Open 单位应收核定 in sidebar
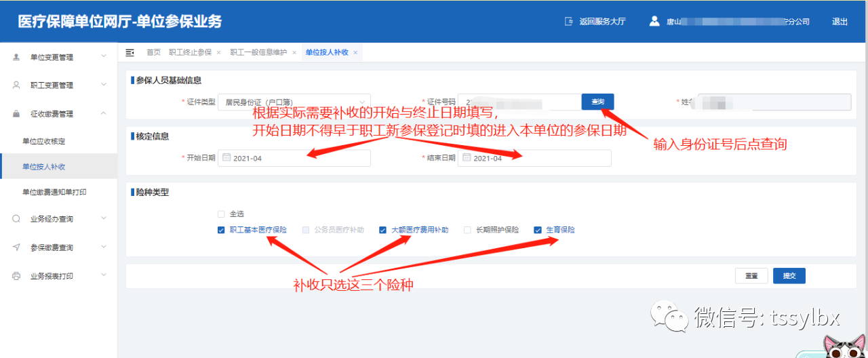868x358 pixels. (x=43, y=142)
